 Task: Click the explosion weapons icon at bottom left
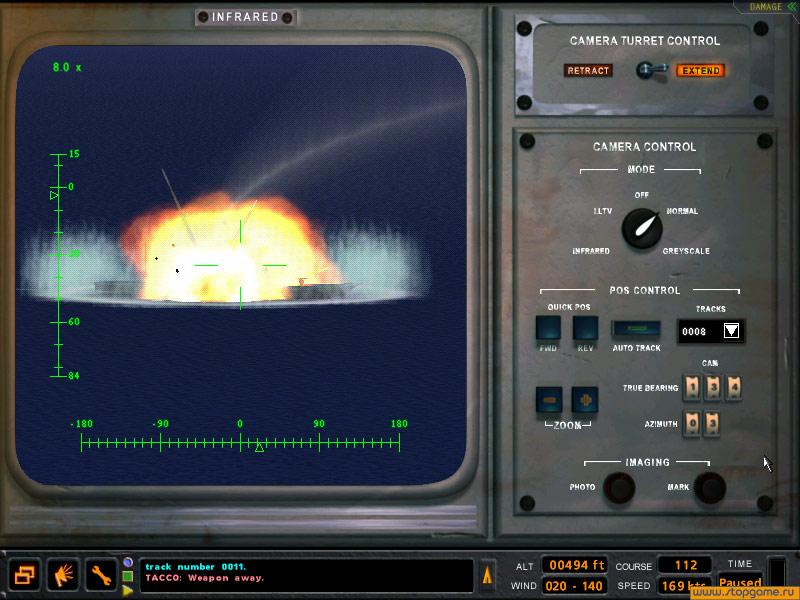[62, 576]
